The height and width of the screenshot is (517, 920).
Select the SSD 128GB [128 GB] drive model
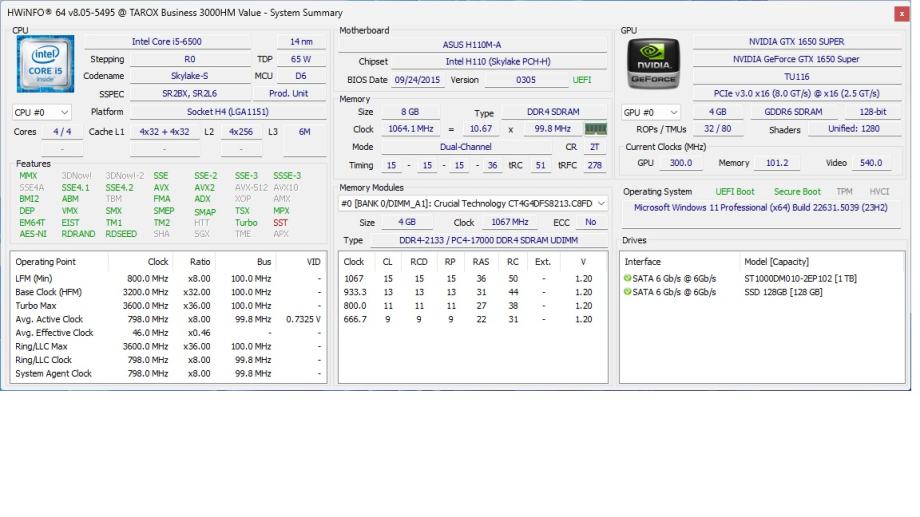783,292
